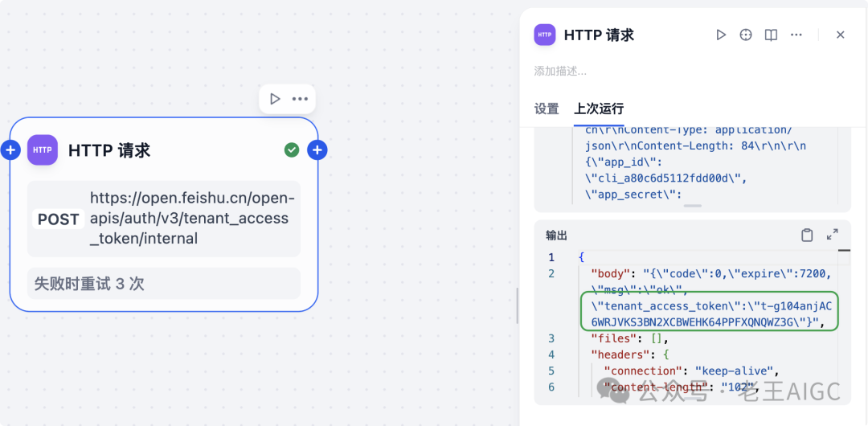
Task: Click the 输出 section label
Action: 556,236
